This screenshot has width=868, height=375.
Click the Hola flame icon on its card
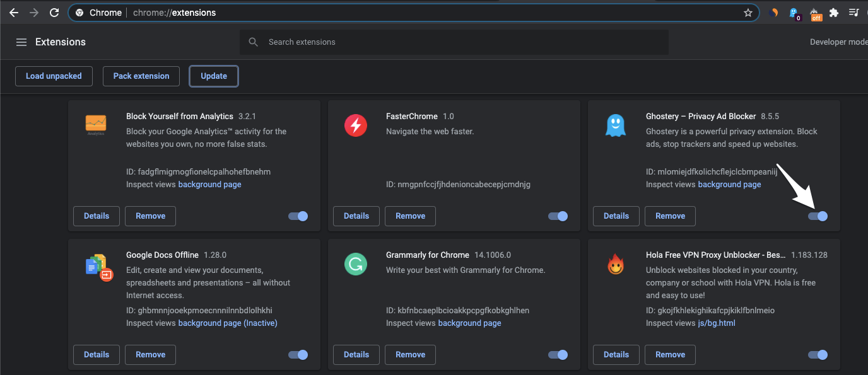616,265
